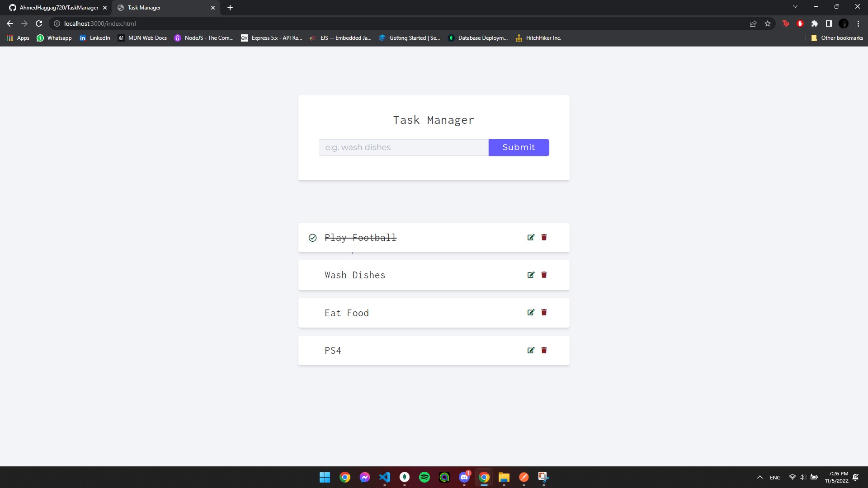Open the Extensions puzzle icon
The width and height of the screenshot is (868, 488).
click(815, 23)
